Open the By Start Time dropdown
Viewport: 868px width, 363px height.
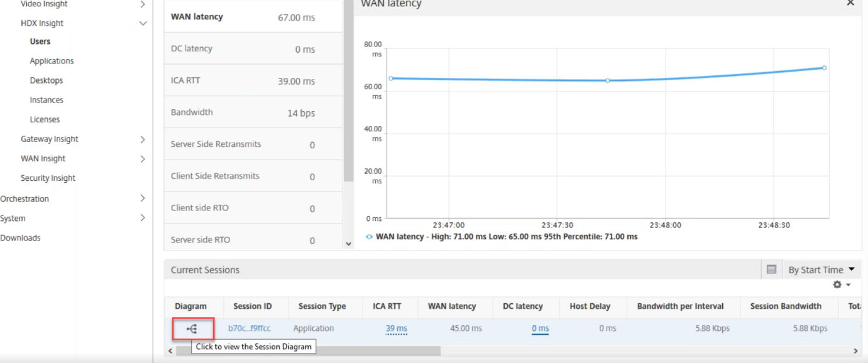[822, 269]
